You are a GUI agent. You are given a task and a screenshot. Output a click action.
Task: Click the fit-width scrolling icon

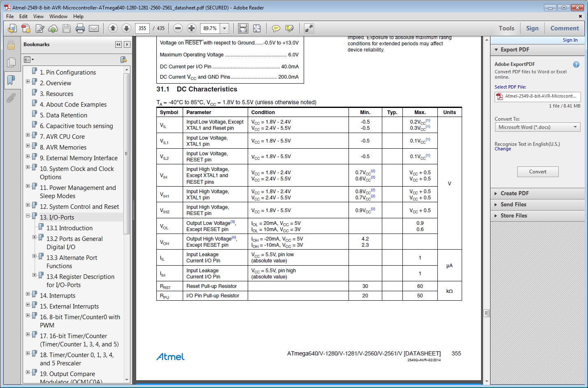click(243, 28)
